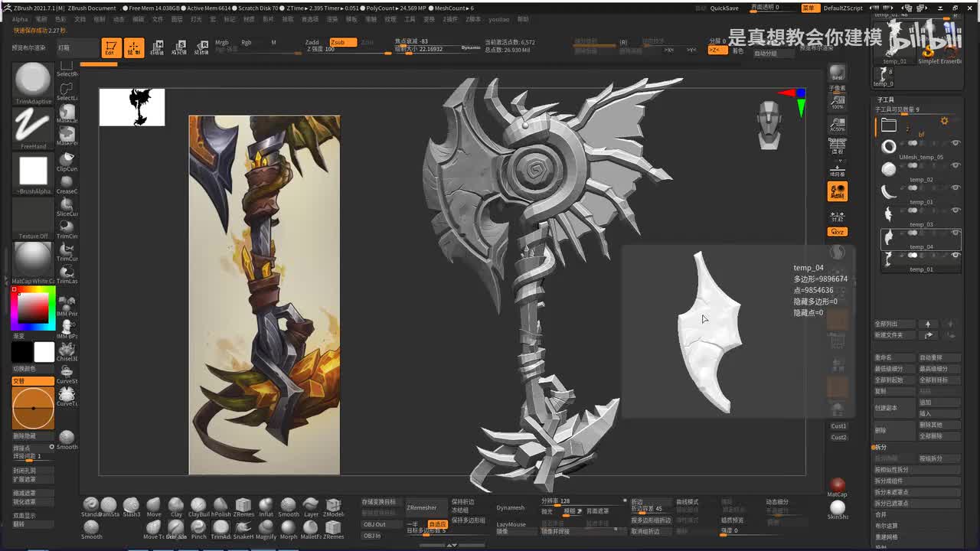Viewport: 980px width, 551px height.
Task: Activate the Edit mode button
Action: (111, 47)
